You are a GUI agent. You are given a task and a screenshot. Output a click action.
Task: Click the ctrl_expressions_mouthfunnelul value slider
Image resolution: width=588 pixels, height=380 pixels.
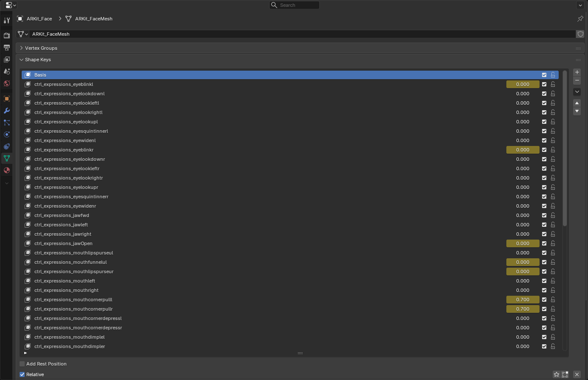(523, 262)
